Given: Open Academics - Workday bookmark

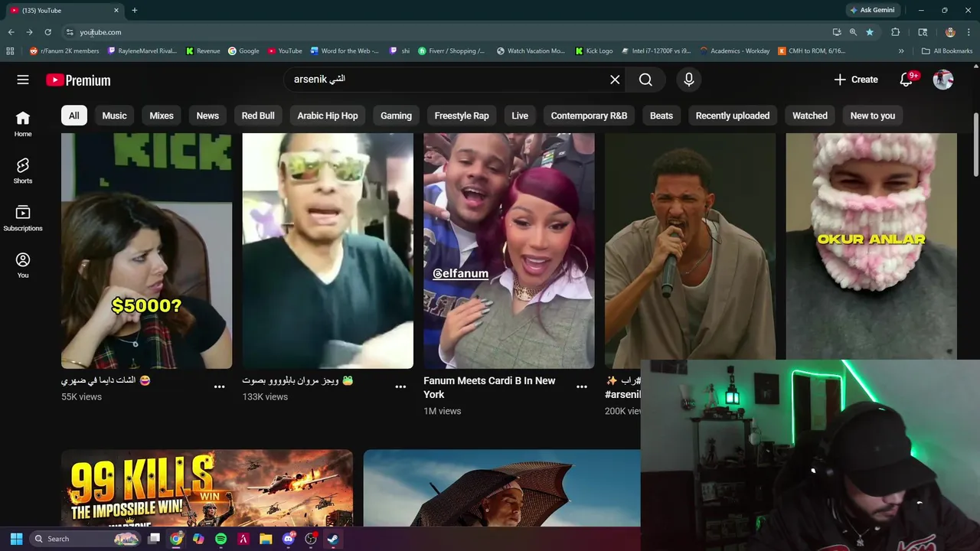Looking at the screenshot, I should pos(735,51).
